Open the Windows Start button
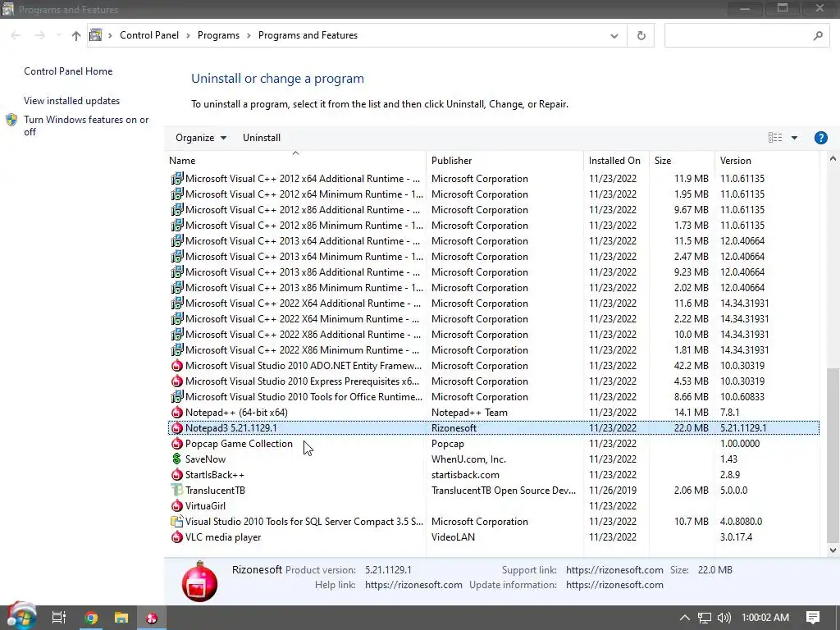840x630 pixels. pos(21,617)
